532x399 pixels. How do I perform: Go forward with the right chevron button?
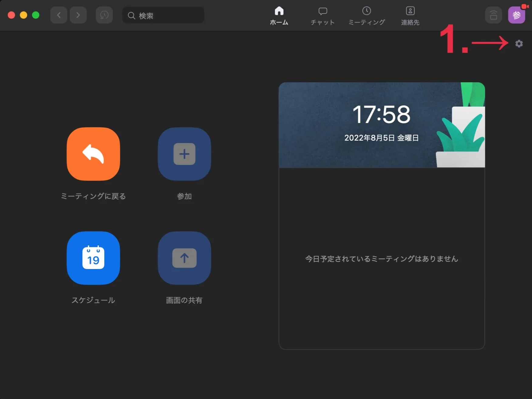pos(78,15)
